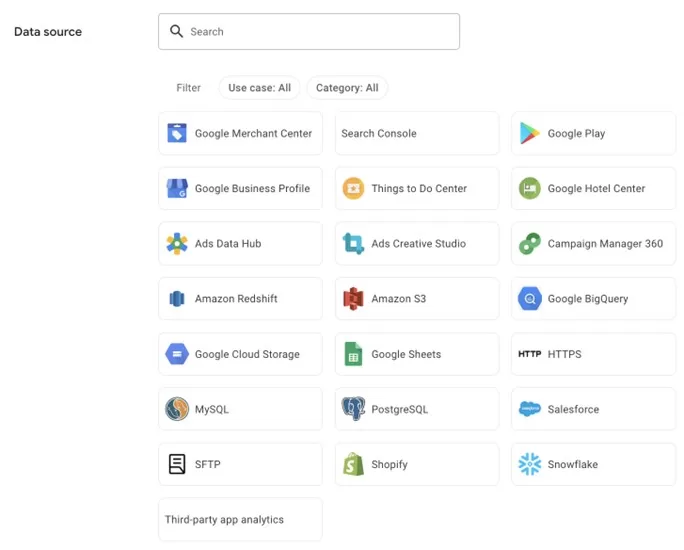Click the Google Cloud Storage hexagon icon

pos(177,354)
